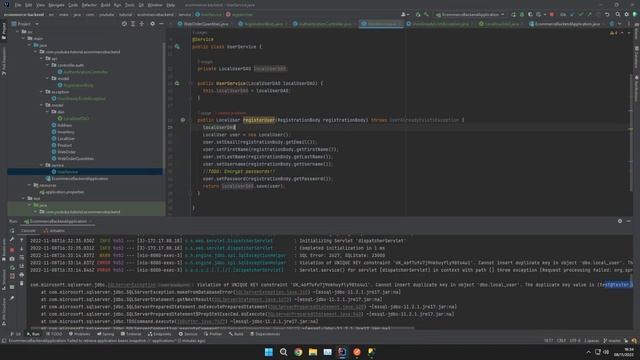Image resolution: width=640 pixels, height=360 pixels.
Task: Collapse the dao package
Action: 47,111
